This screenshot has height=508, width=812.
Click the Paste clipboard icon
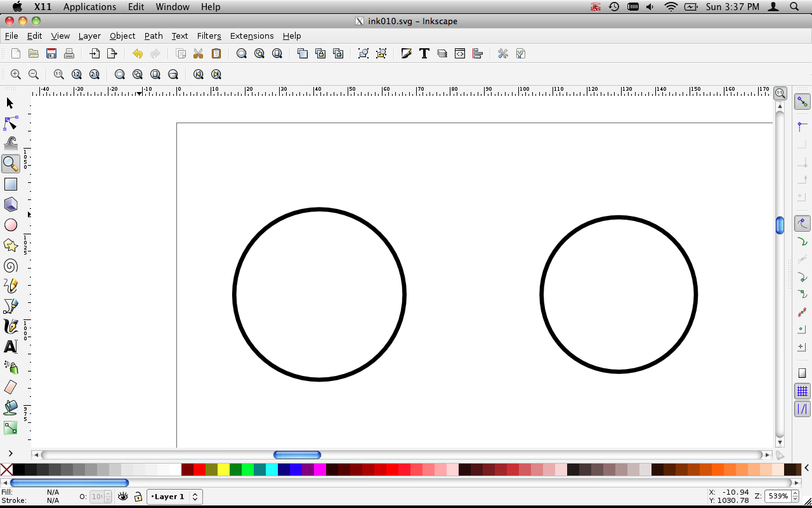point(216,53)
